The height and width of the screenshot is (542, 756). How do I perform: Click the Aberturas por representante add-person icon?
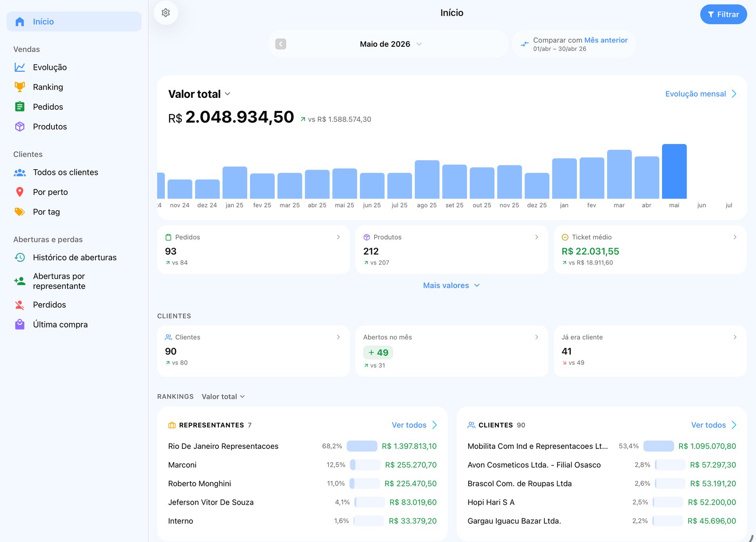pos(20,281)
